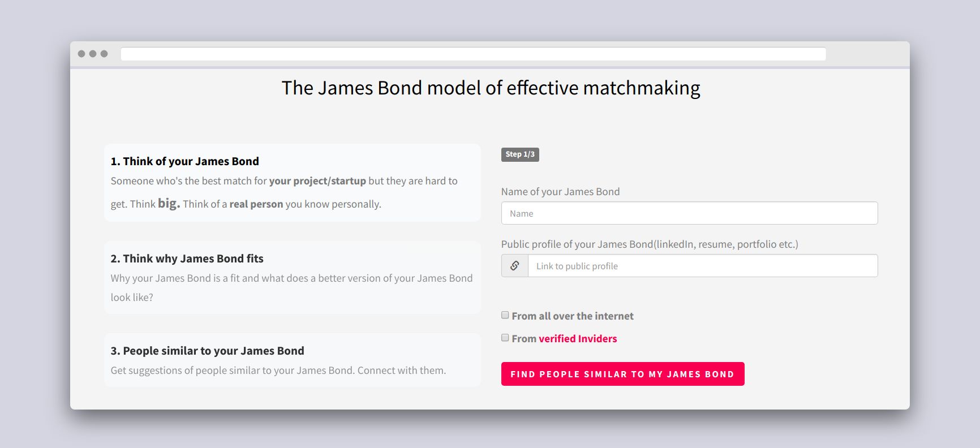Click the bold "your project/startup" text

[x=317, y=181]
